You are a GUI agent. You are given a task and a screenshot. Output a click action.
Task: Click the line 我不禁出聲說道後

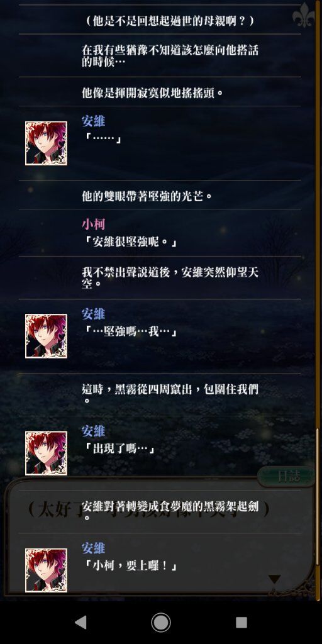pos(170,277)
